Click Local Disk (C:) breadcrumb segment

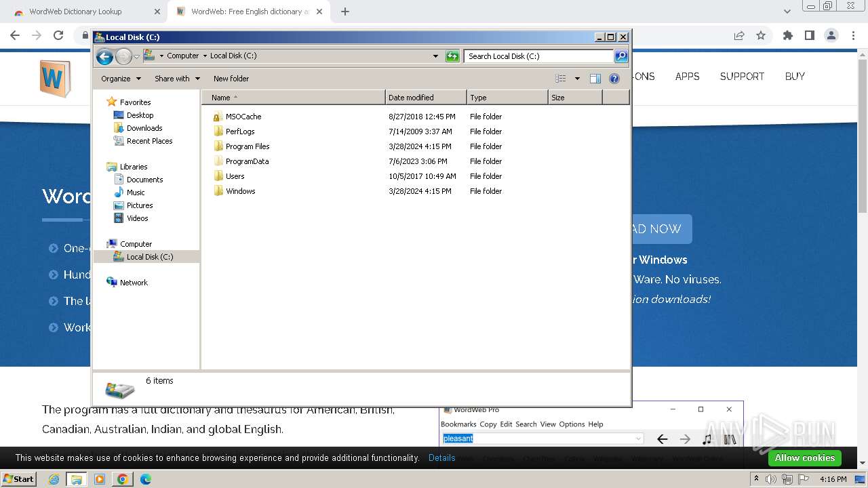tap(233, 56)
